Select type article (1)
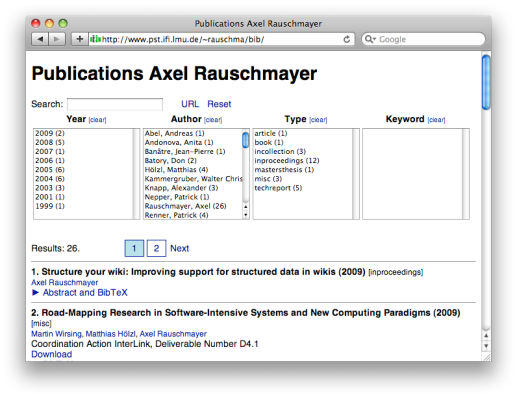The image size is (517, 397). [271, 133]
